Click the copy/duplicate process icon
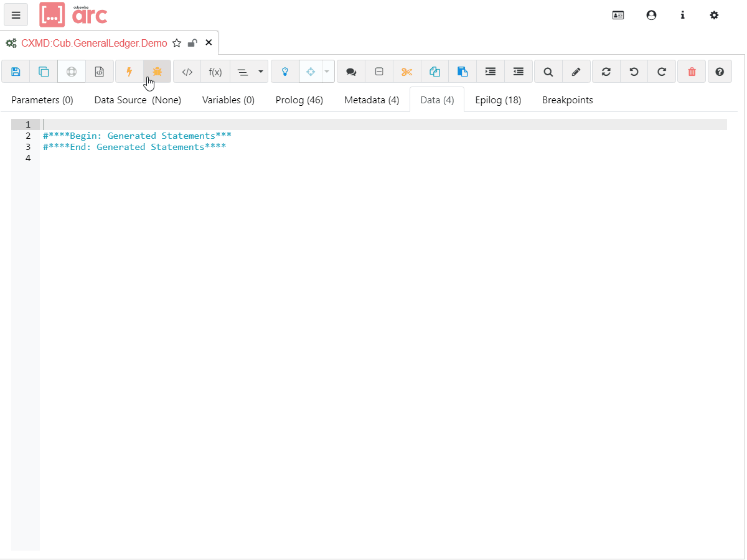The image size is (747, 560). click(44, 72)
